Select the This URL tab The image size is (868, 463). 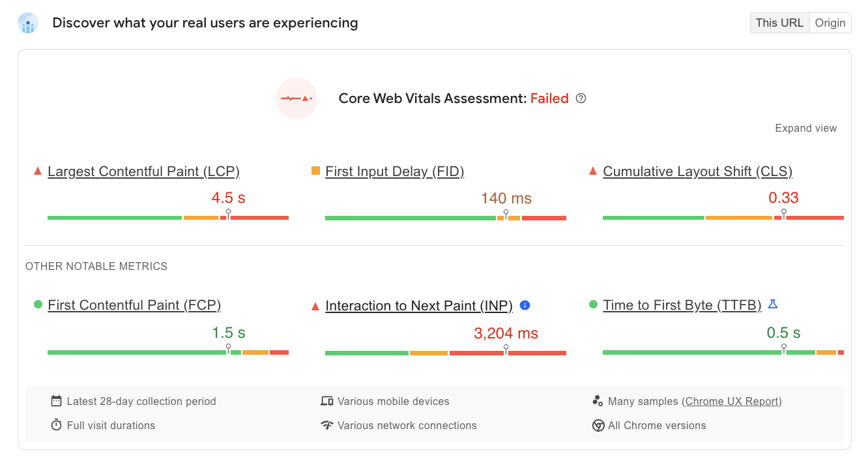[779, 22]
